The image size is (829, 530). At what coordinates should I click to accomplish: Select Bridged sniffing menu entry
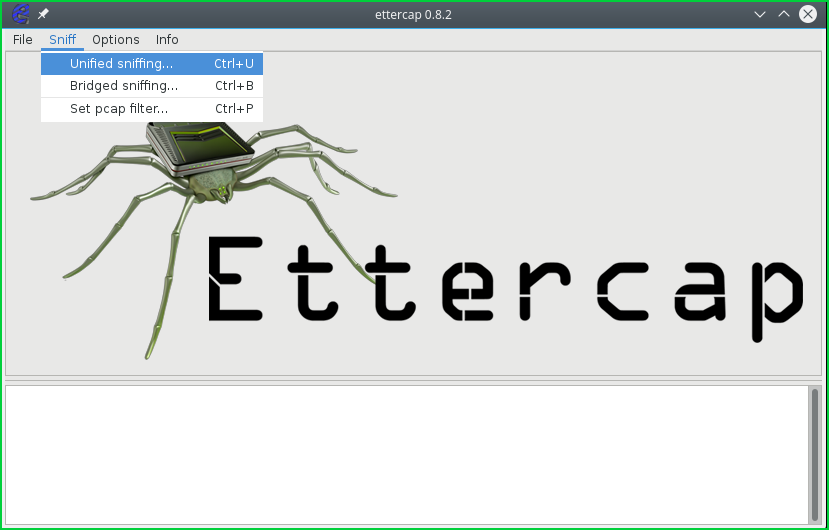click(x=152, y=86)
